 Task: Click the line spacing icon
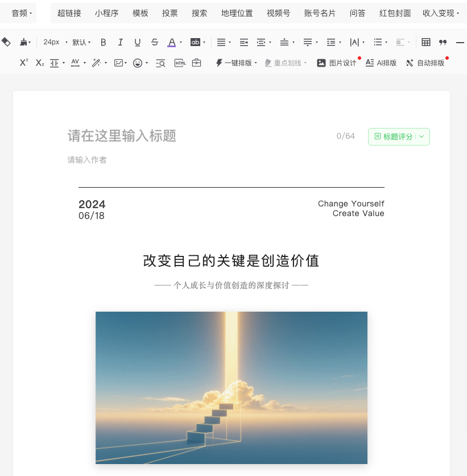click(331, 42)
